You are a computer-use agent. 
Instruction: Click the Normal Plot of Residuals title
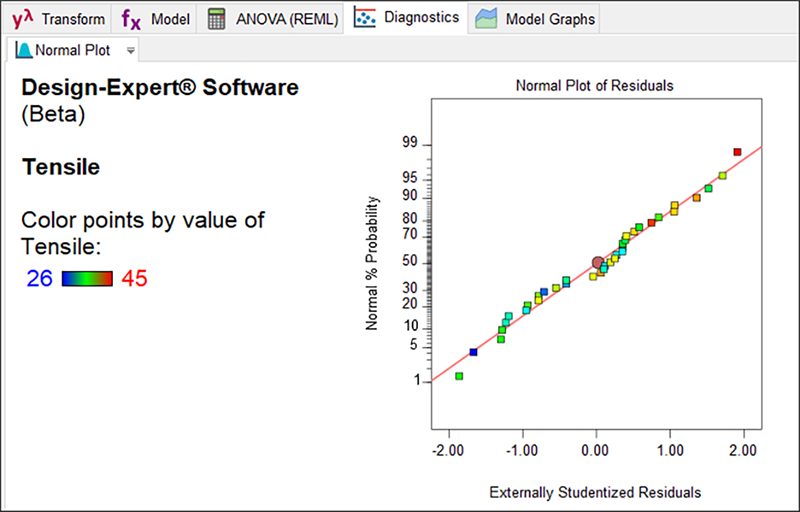(594, 85)
